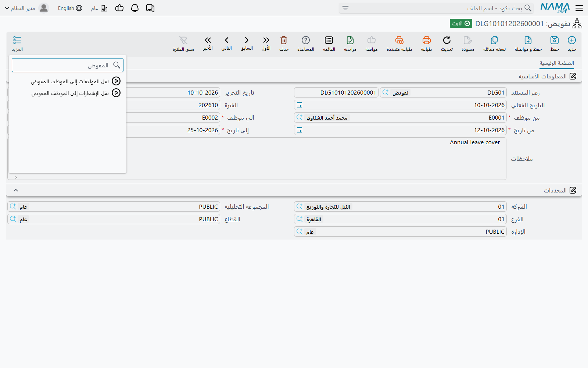Screen dimensions: 588x368
Task: Open the مدير النظام user dropdown
Action: click(21, 8)
